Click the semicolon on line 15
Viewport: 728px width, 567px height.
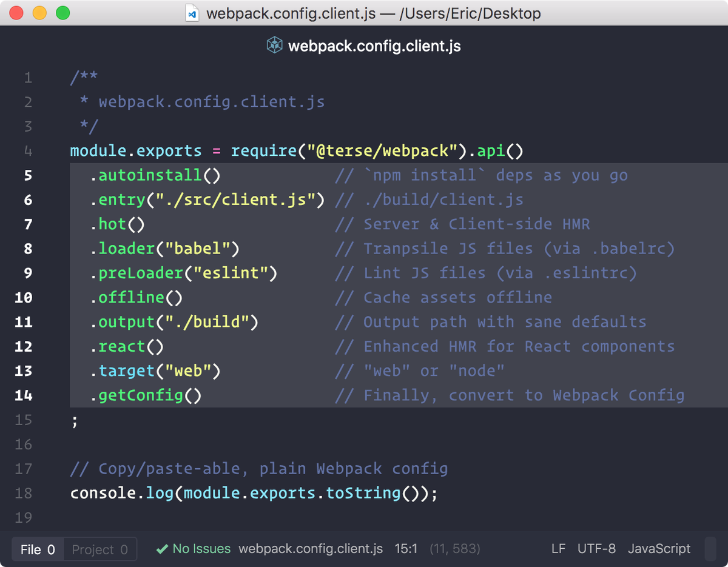[x=75, y=421]
